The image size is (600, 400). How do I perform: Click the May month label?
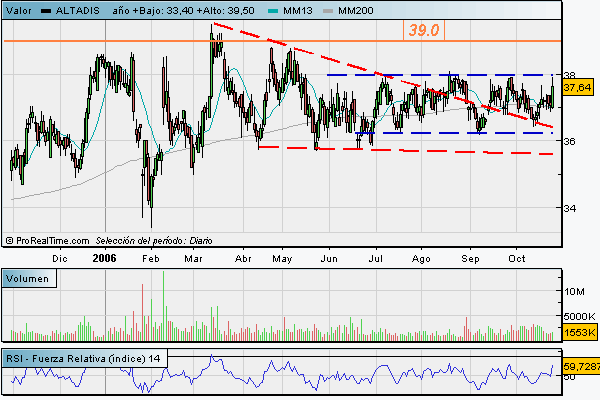[282, 259]
